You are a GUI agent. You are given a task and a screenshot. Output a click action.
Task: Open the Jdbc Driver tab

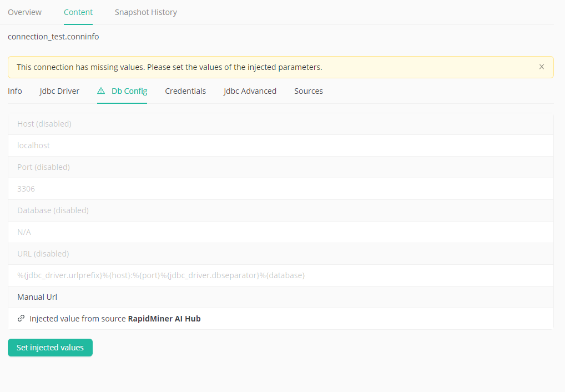click(59, 91)
